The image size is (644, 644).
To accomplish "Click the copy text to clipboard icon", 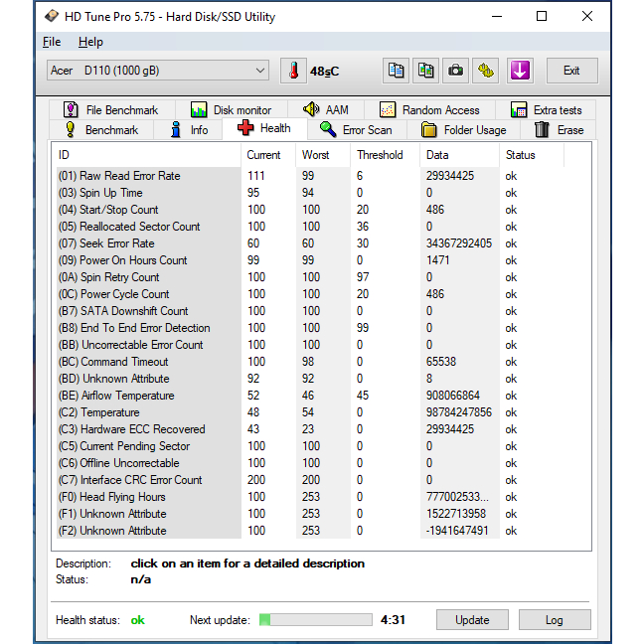I will coord(397,71).
